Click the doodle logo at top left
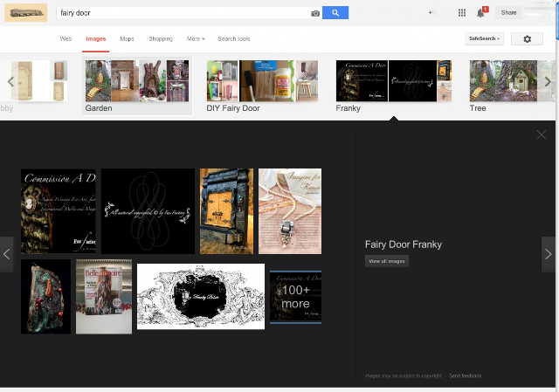The height and width of the screenshot is (392, 559). point(25,13)
